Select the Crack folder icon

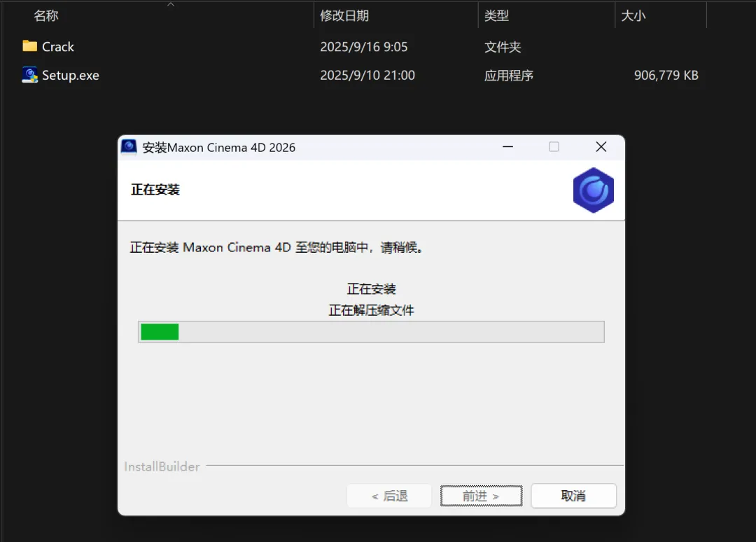pyautogui.click(x=30, y=46)
